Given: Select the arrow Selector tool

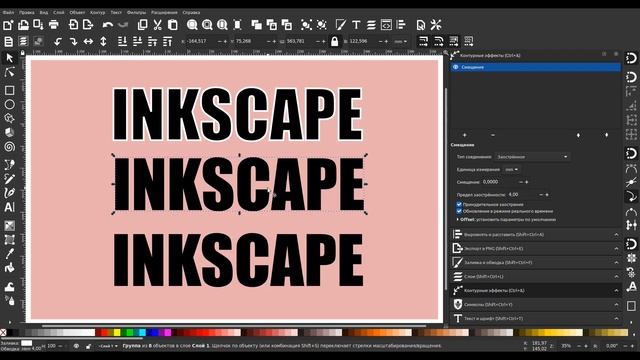Looking at the screenshot, I should point(9,58).
